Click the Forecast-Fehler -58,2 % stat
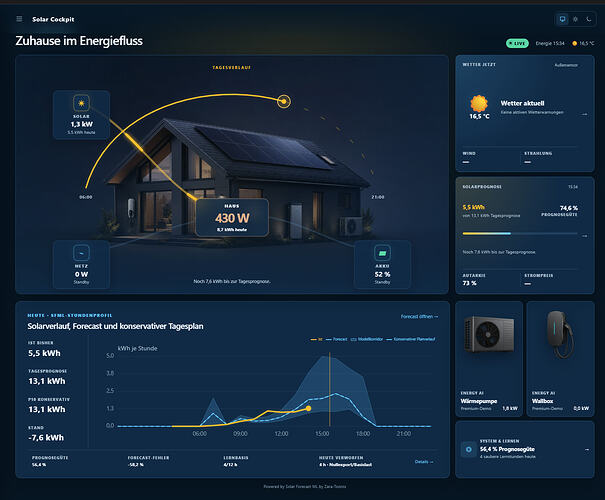Viewport: 605px width, 500px height. (x=148, y=461)
